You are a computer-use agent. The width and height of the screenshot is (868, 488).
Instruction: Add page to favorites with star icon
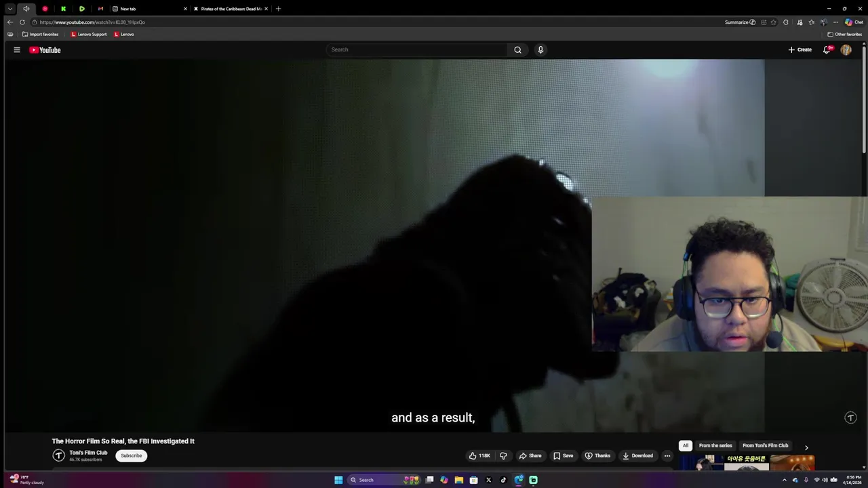pyautogui.click(x=774, y=22)
